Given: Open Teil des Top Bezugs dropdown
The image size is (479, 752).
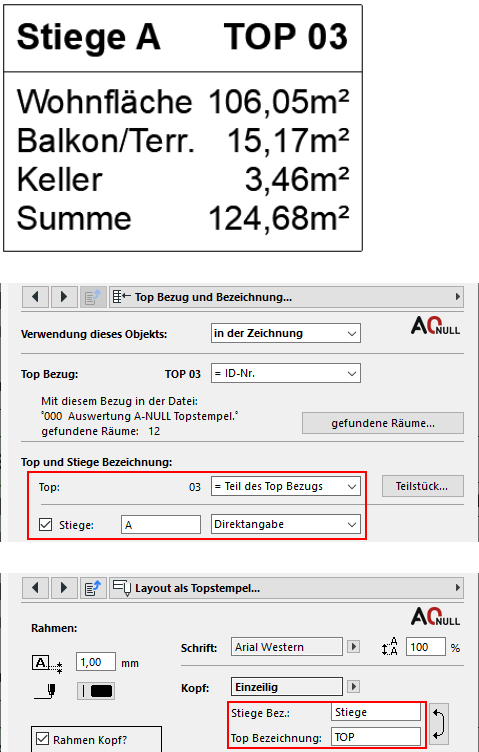Looking at the screenshot, I should tap(286, 486).
